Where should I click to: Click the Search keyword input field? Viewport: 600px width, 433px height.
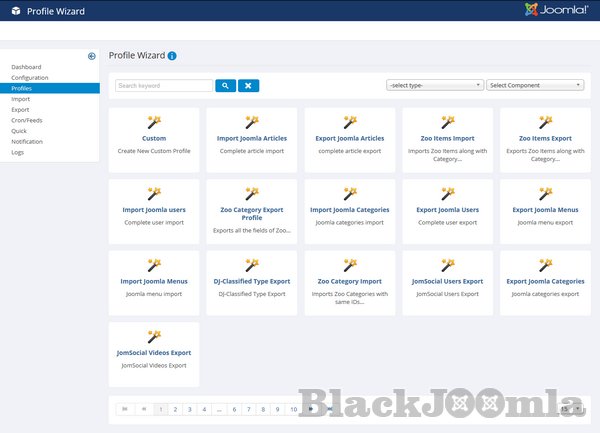point(164,86)
